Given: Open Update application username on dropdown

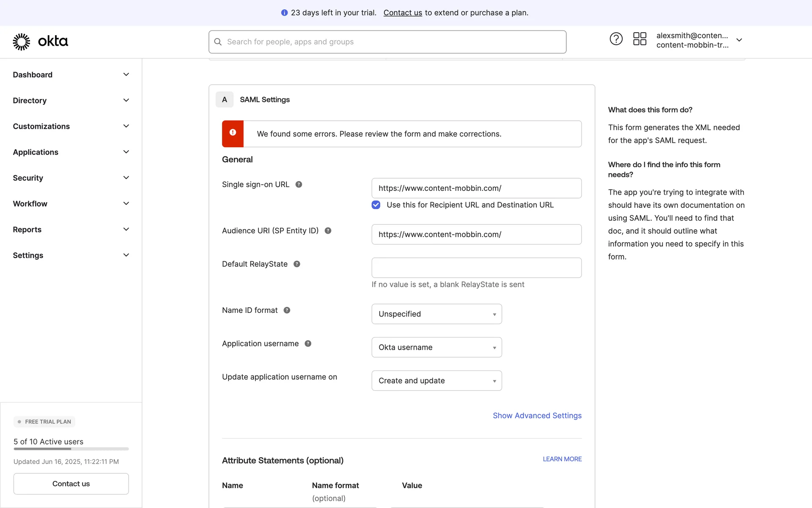Looking at the screenshot, I should (436, 381).
